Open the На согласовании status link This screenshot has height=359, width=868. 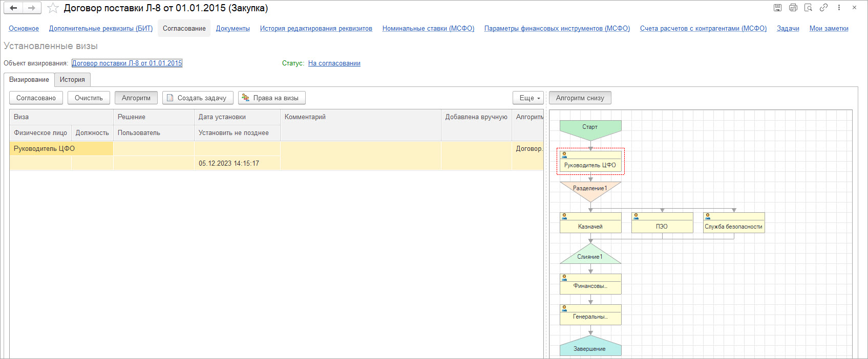click(x=334, y=63)
